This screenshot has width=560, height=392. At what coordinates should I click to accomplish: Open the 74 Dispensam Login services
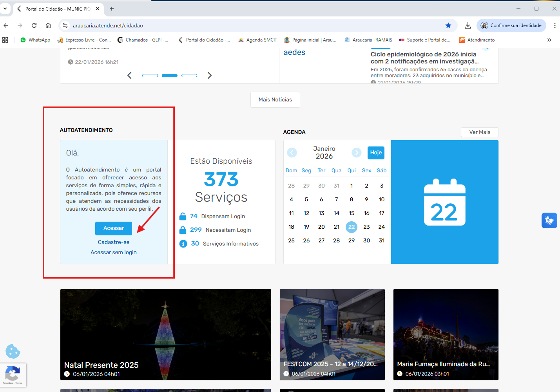pyautogui.click(x=217, y=216)
